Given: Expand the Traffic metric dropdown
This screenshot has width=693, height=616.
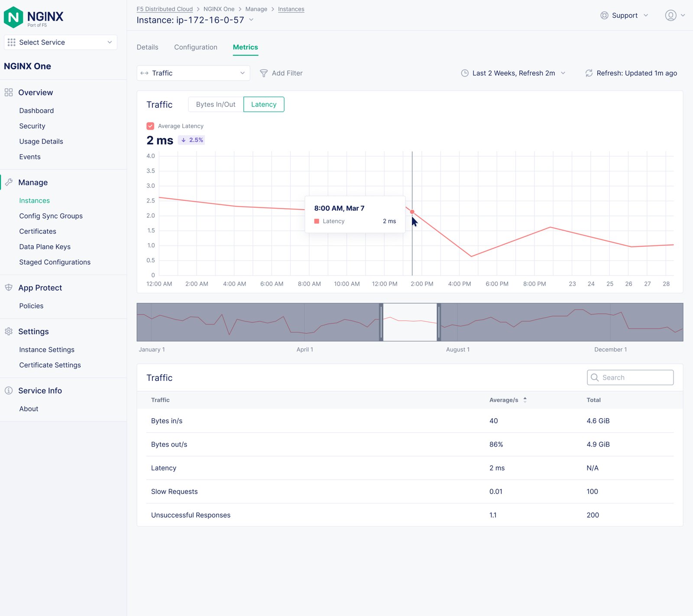Looking at the screenshot, I should [x=193, y=73].
